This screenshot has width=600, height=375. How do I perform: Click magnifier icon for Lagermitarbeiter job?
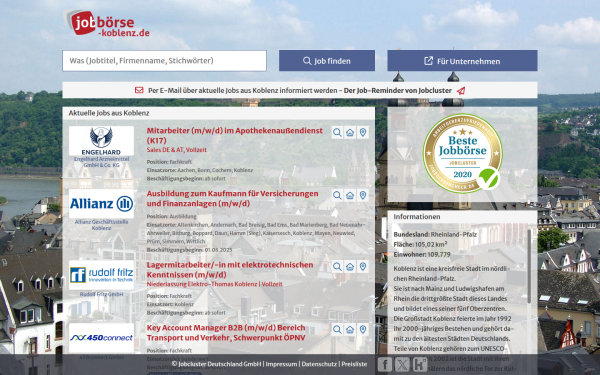click(337, 267)
